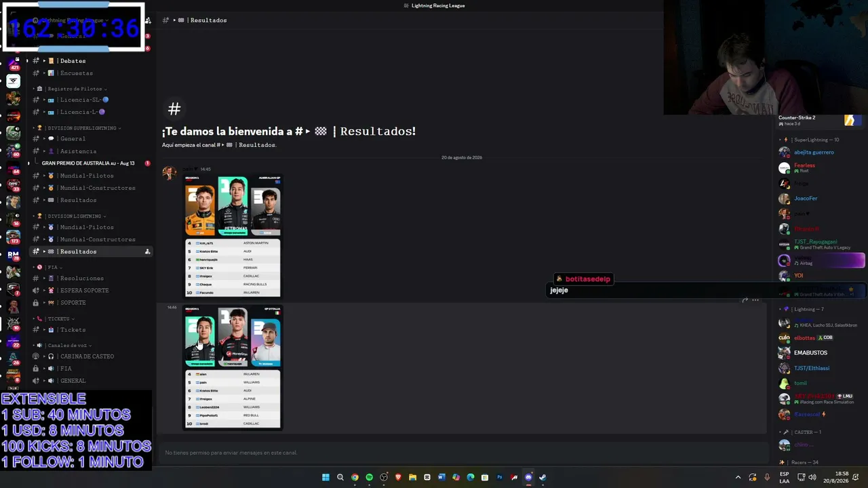Open File Explorer from the taskbar

[412, 477]
